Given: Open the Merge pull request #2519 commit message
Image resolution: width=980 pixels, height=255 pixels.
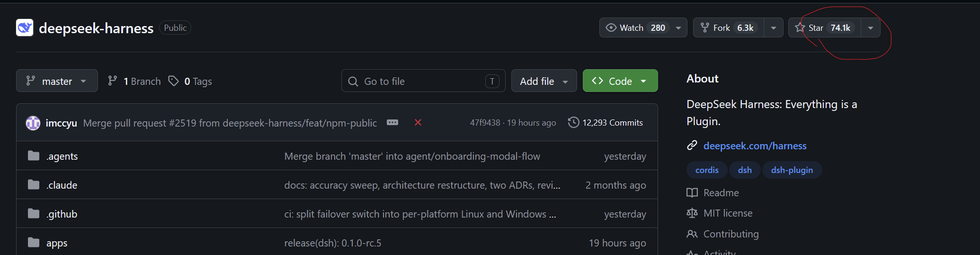Looking at the screenshot, I should pyautogui.click(x=230, y=123).
